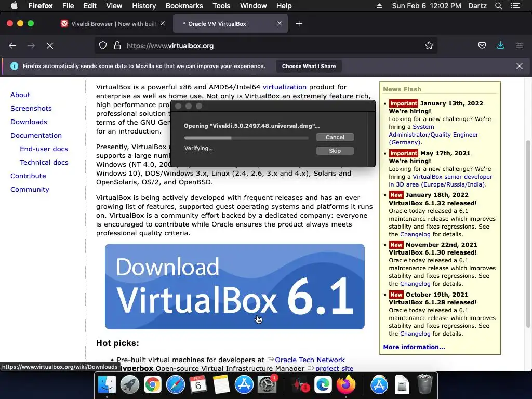Image resolution: width=532 pixels, height=399 pixels.
Task: Open Control Center in the menu bar
Action: (x=515, y=6)
